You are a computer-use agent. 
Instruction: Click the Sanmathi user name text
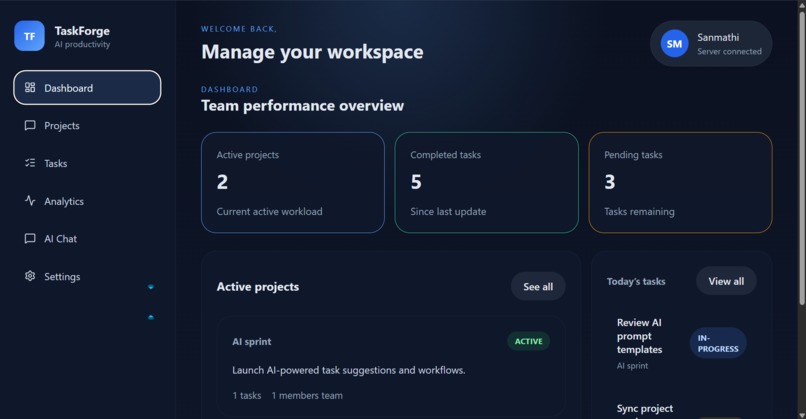(718, 37)
